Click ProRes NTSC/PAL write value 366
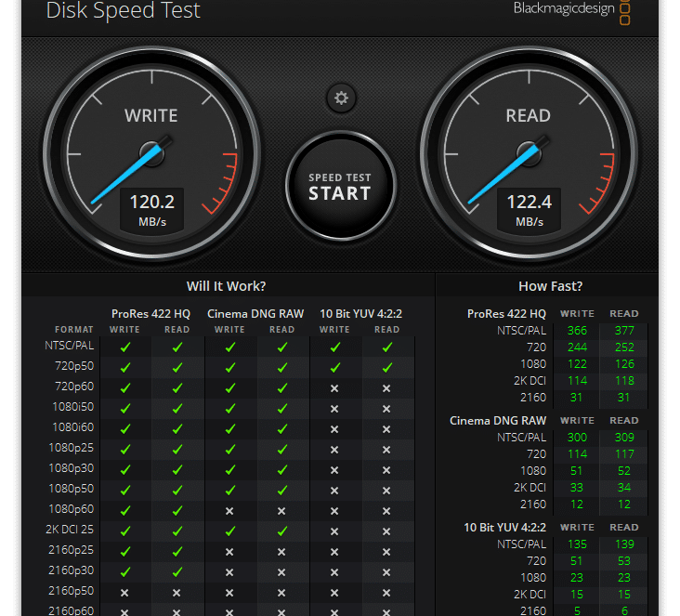680x616 pixels. (577, 331)
